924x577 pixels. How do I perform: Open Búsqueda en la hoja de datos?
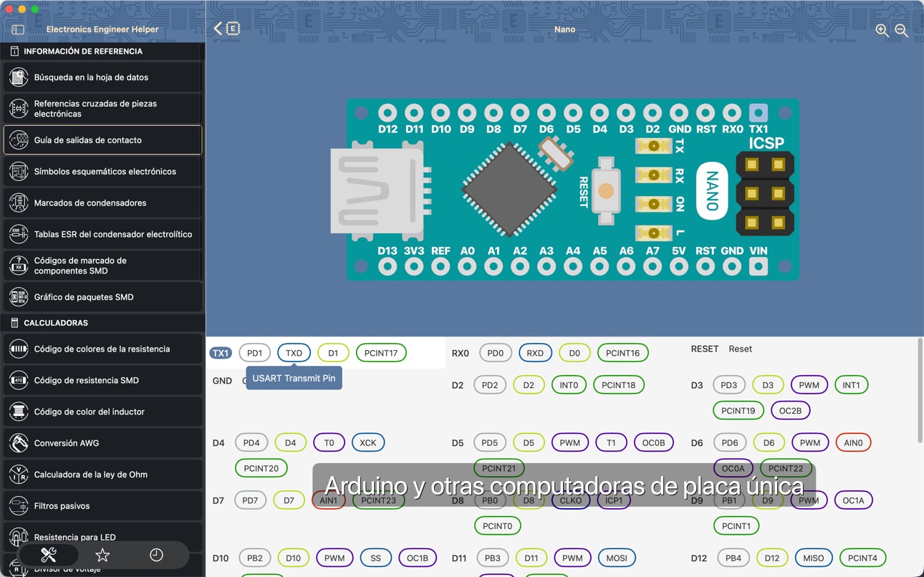102,77
